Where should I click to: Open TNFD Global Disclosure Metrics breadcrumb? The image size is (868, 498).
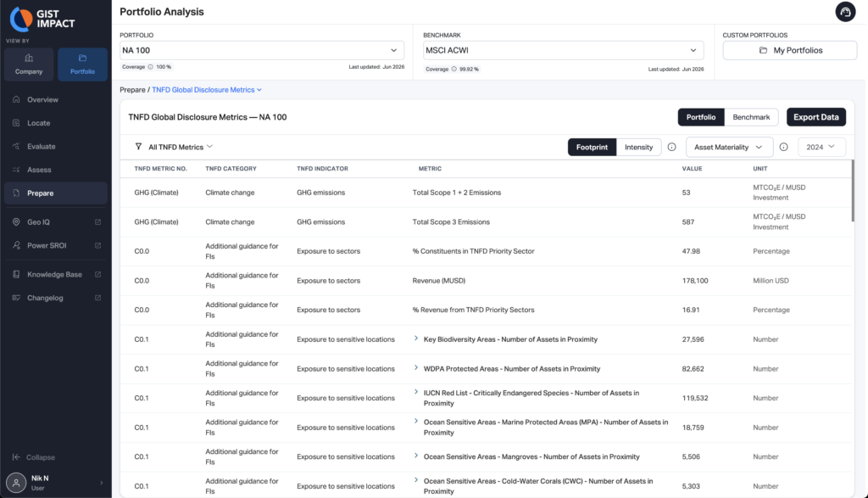coord(207,90)
